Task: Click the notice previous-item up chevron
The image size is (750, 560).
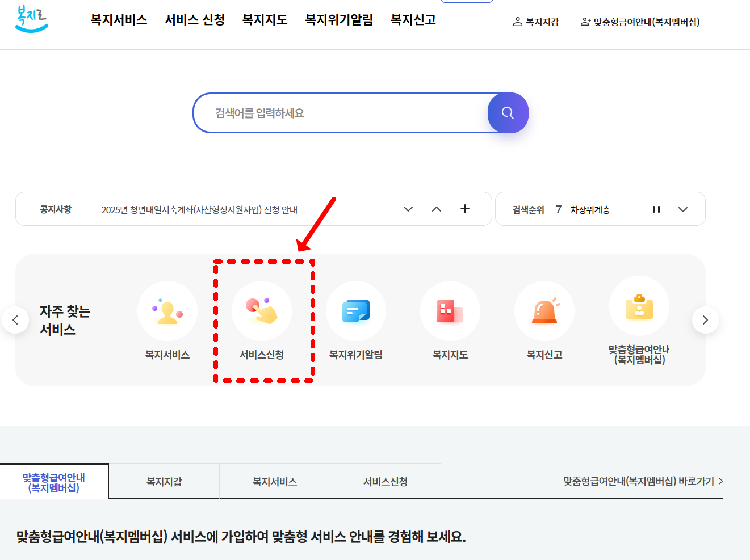Action: click(436, 209)
